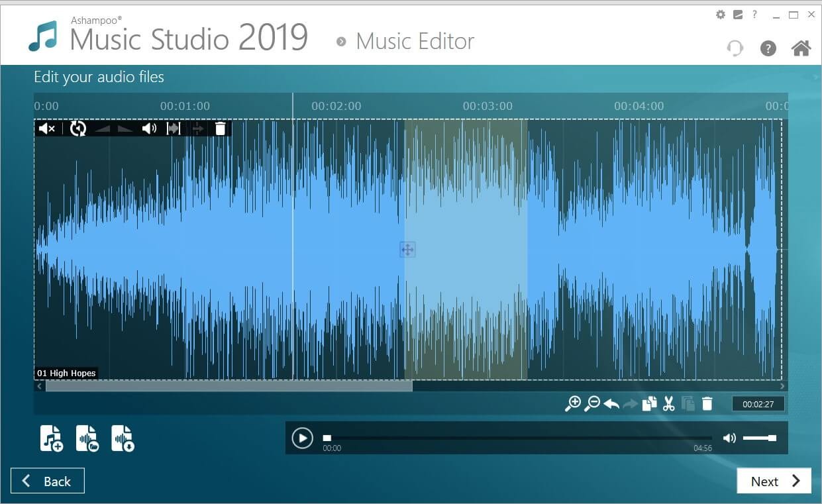Cut the selected audio region
Viewport: 822px width, 504px height.
tap(669, 403)
